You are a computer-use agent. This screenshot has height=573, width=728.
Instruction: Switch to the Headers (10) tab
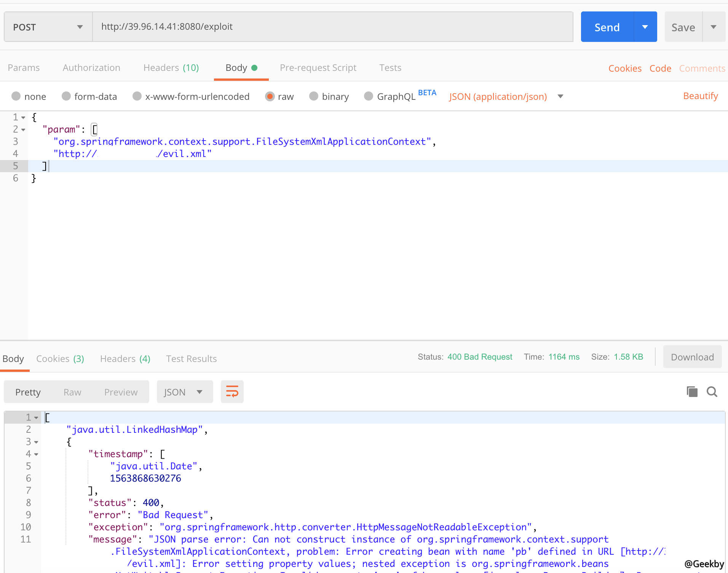click(171, 67)
